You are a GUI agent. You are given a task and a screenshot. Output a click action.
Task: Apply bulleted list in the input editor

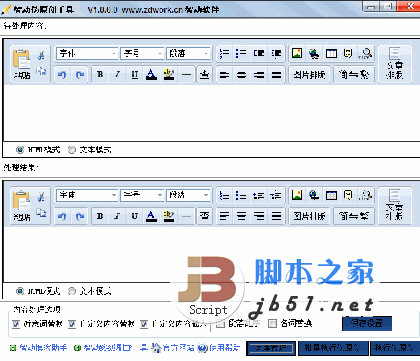[241, 53]
